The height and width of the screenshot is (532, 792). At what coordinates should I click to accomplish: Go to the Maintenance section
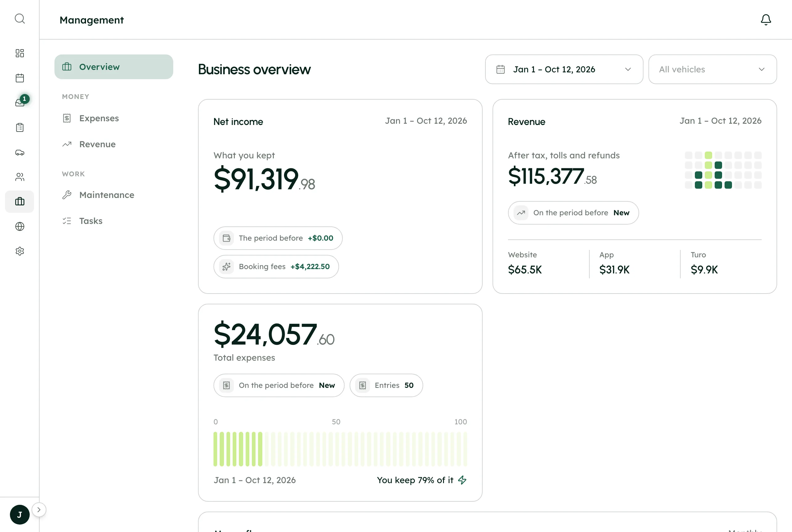point(114,195)
